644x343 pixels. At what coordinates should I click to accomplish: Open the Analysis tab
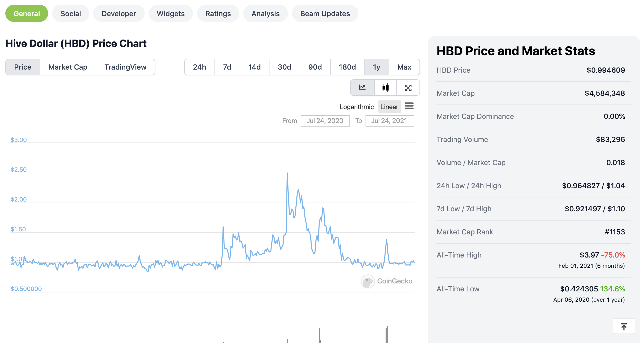(x=266, y=14)
